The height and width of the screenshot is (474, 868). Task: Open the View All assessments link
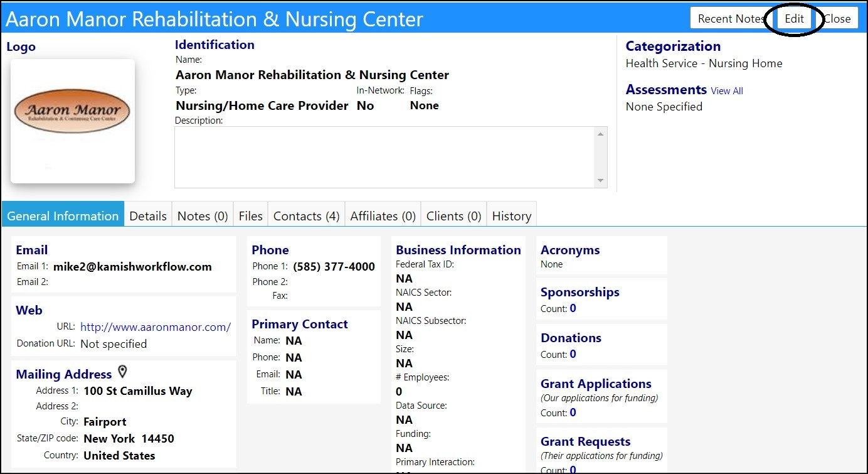pyautogui.click(x=727, y=91)
